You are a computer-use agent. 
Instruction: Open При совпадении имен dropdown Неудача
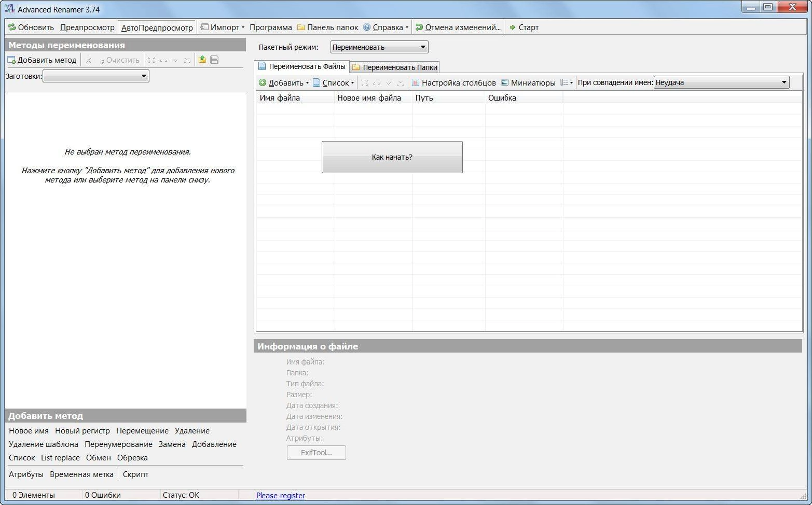[722, 82]
